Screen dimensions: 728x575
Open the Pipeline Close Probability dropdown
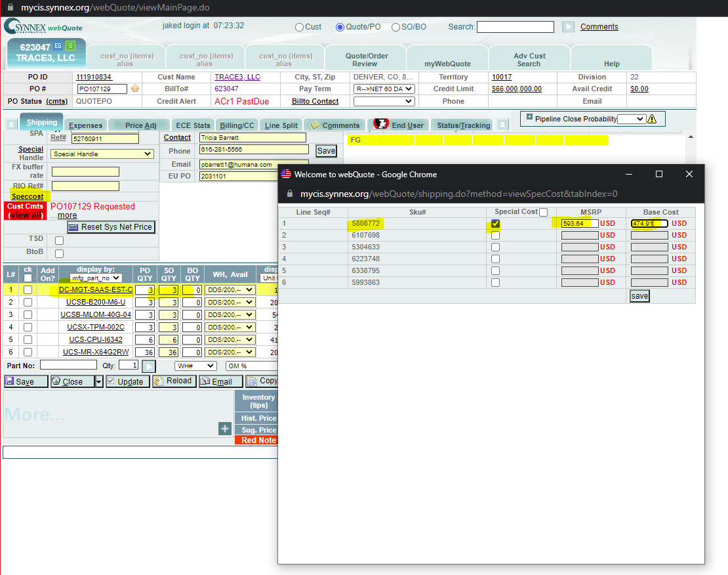[632, 119]
